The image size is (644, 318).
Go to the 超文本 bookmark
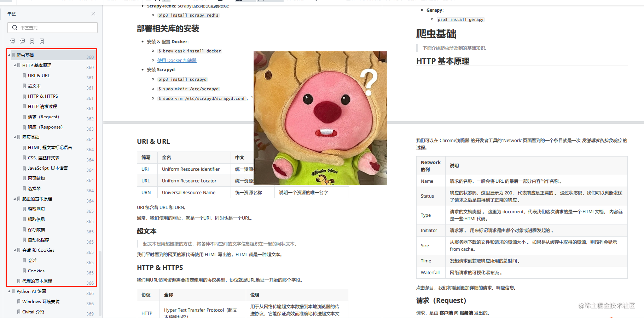click(x=34, y=86)
